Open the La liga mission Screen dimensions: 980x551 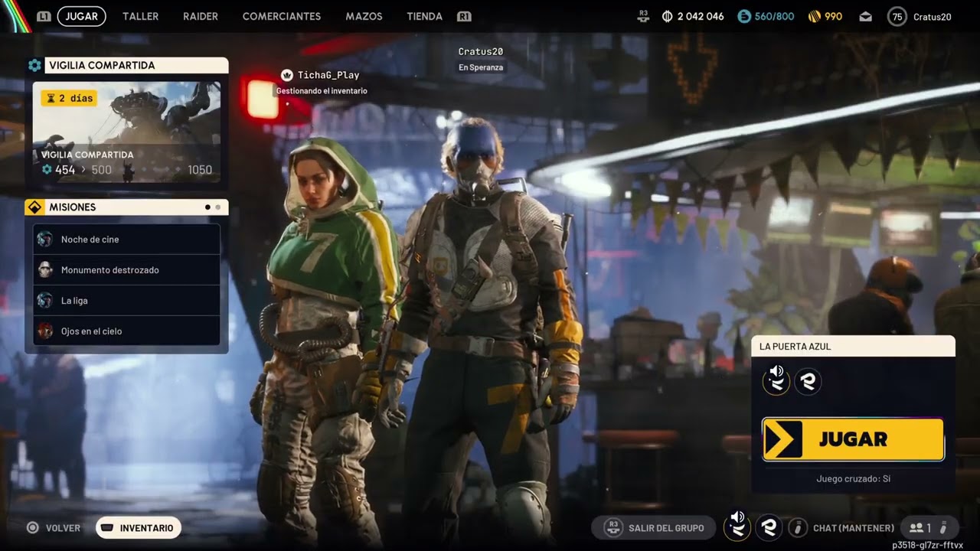[126, 301]
